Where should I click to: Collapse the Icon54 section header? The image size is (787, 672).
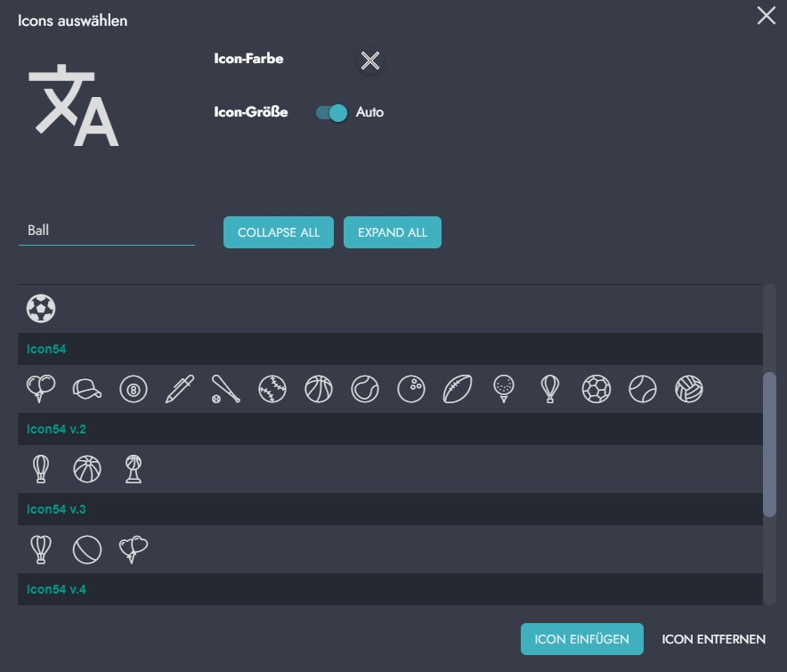[390, 349]
